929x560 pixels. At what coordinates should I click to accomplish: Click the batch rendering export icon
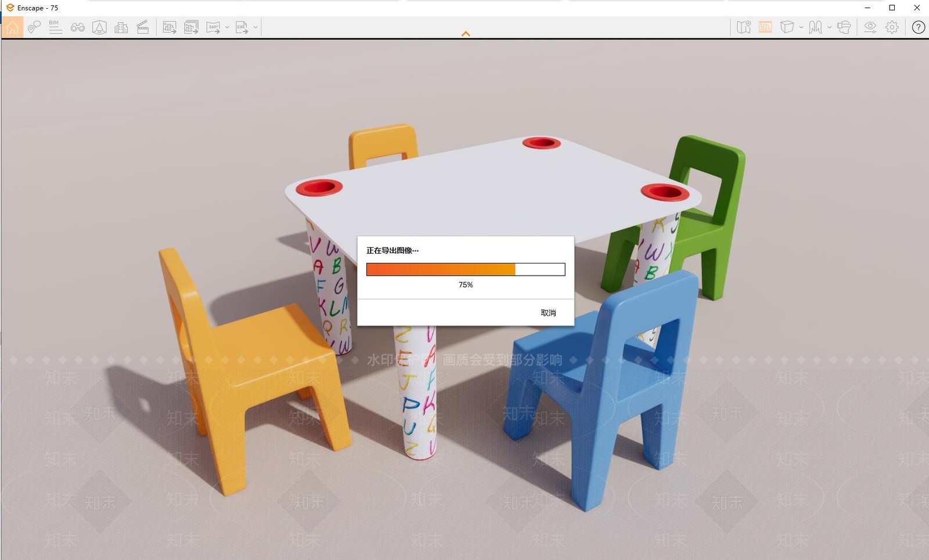(191, 27)
